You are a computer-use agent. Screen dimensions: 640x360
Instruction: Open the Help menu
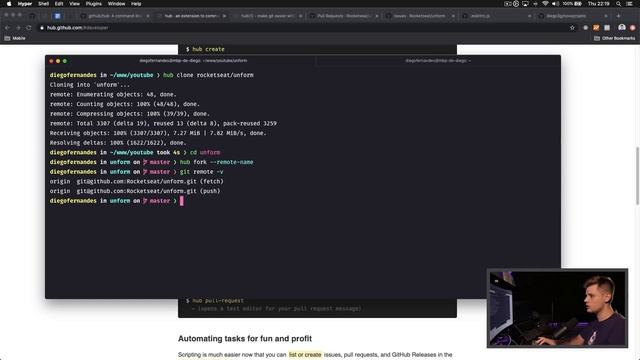click(136, 4)
